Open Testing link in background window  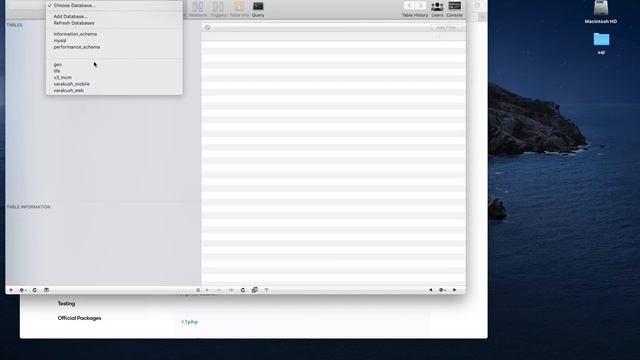pos(66,304)
